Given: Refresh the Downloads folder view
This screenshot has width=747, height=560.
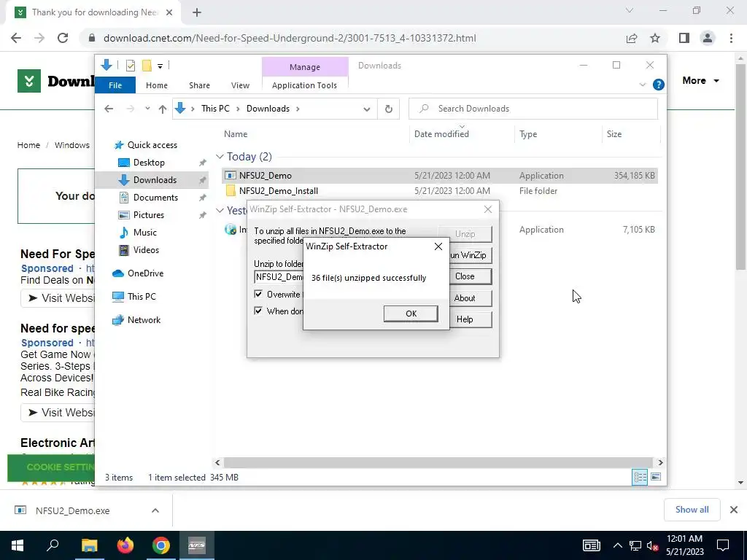Looking at the screenshot, I should [x=389, y=109].
